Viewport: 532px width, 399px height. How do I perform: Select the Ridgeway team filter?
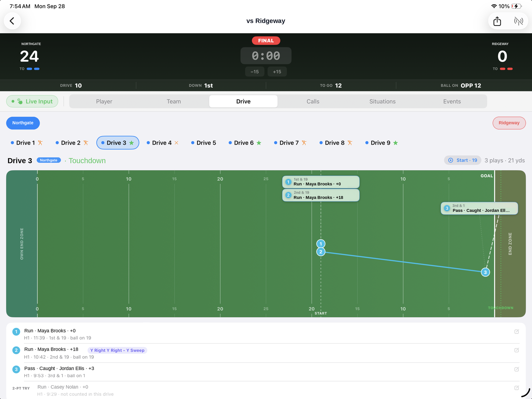click(509, 123)
